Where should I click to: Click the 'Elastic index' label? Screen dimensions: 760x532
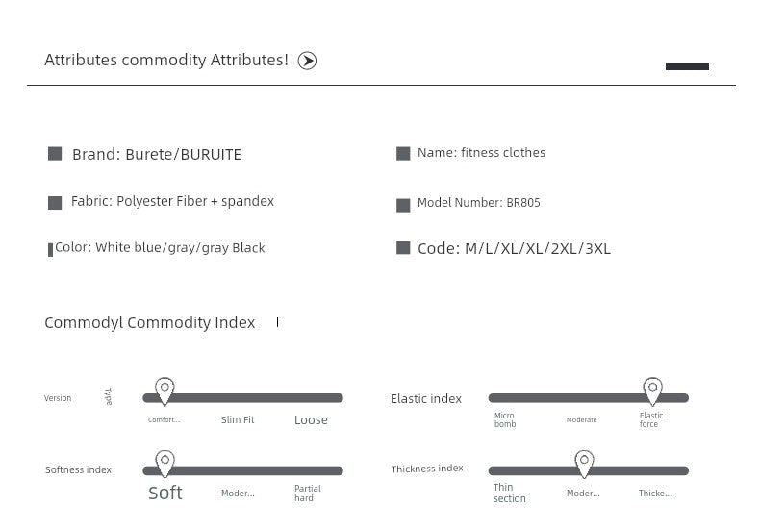pyautogui.click(x=426, y=398)
